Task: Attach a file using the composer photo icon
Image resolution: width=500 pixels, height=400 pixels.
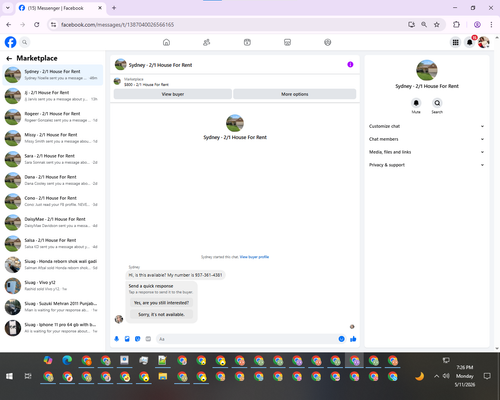Action: (x=127, y=339)
